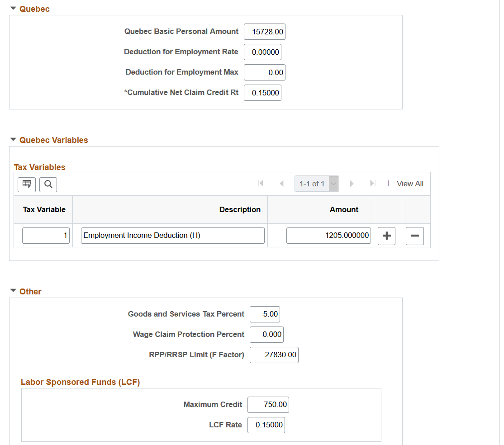The height and width of the screenshot is (445, 504).
Task: Click the Find magnifying glass icon
Action: [x=48, y=184]
